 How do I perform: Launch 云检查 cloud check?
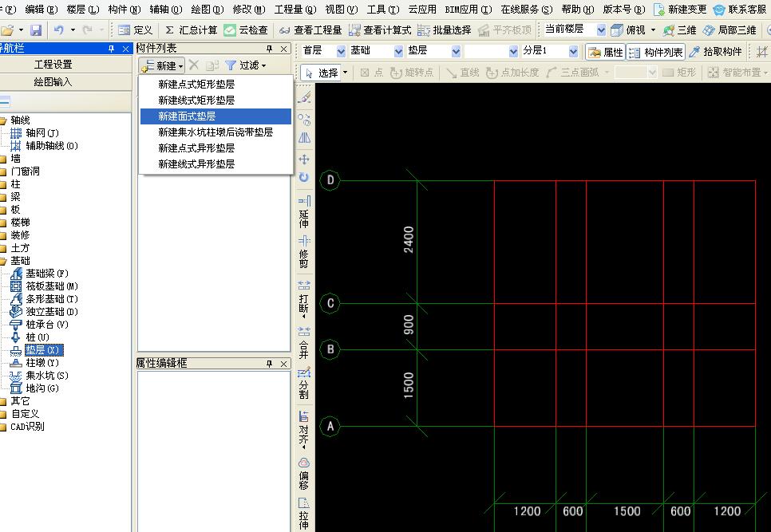(x=246, y=30)
